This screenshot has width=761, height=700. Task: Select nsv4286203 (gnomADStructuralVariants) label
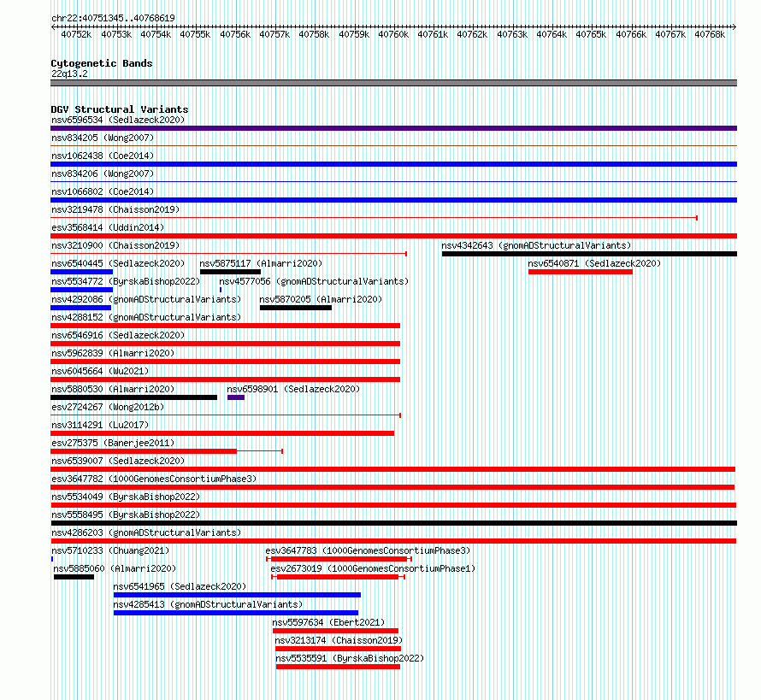(146, 532)
